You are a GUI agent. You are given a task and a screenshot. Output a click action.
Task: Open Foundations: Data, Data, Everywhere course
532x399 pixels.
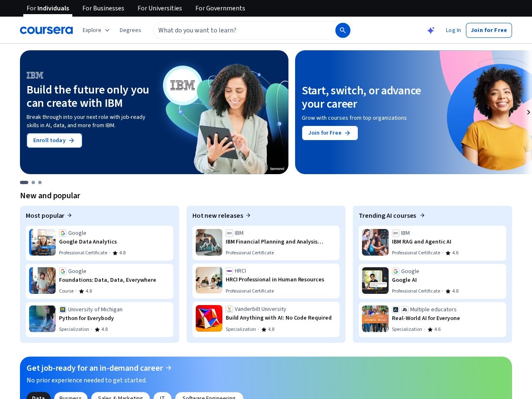click(x=99, y=281)
